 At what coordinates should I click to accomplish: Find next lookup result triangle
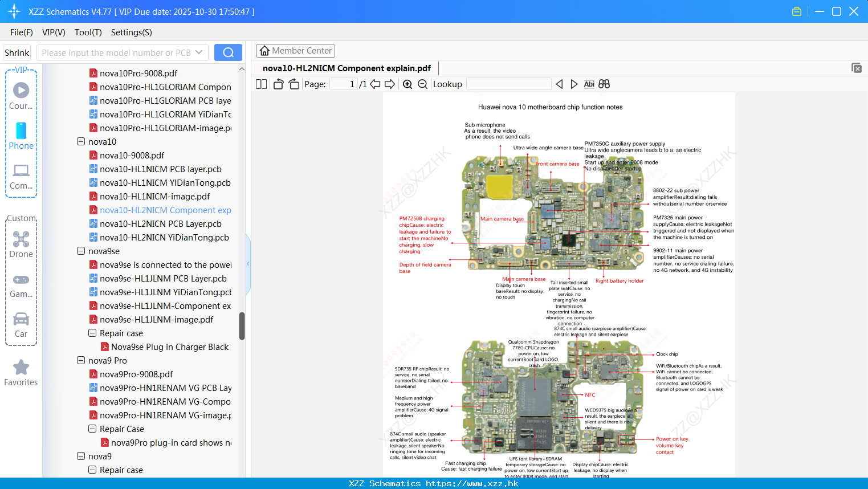[574, 84]
